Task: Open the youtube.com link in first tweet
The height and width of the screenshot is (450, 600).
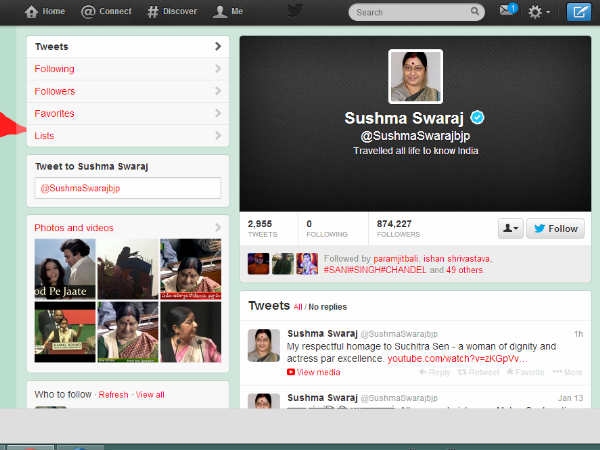Action: pyautogui.click(x=457, y=359)
